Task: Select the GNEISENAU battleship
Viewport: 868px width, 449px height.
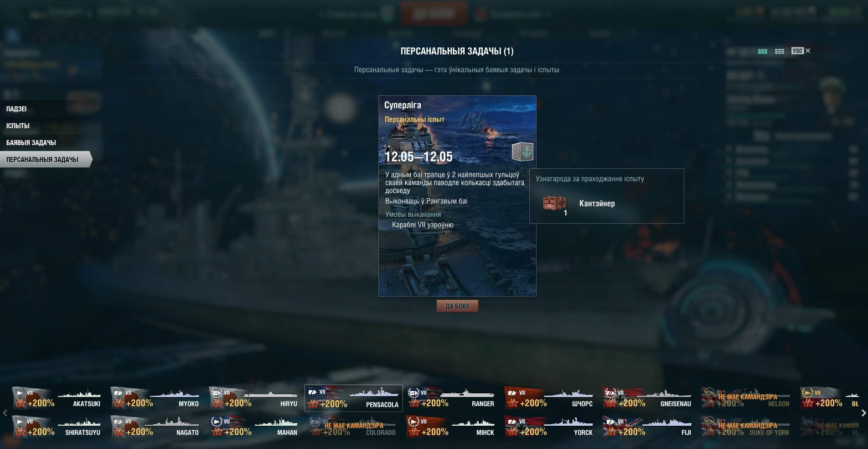Action: click(648, 398)
